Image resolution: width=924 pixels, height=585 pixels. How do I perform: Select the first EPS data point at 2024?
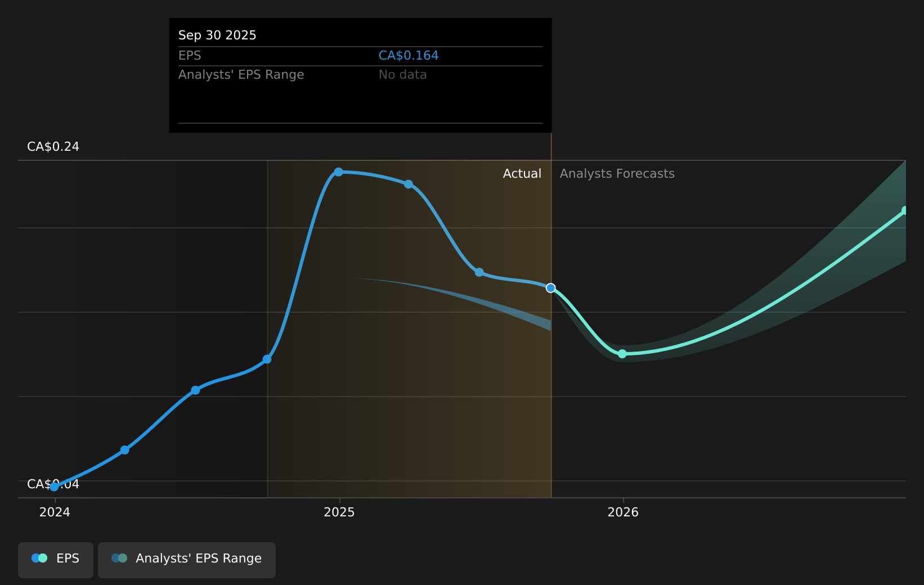55,487
